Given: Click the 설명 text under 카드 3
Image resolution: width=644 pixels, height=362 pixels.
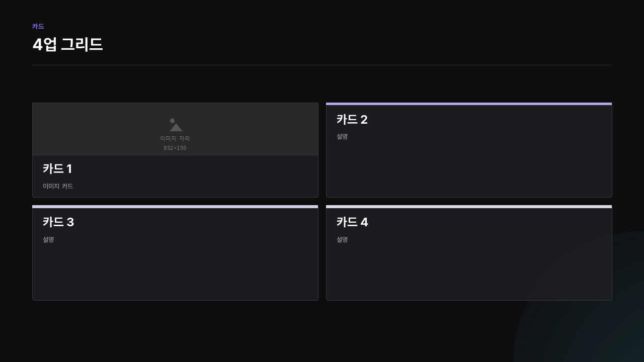Looking at the screenshot, I should pos(48,239).
